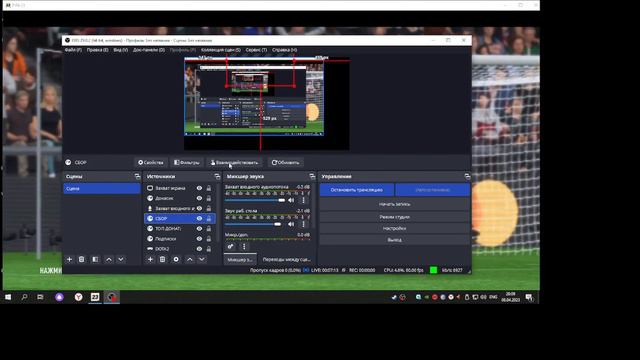Switch to the Микшер звука tab
The width and height of the screenshot is (640, 360).
240,259
